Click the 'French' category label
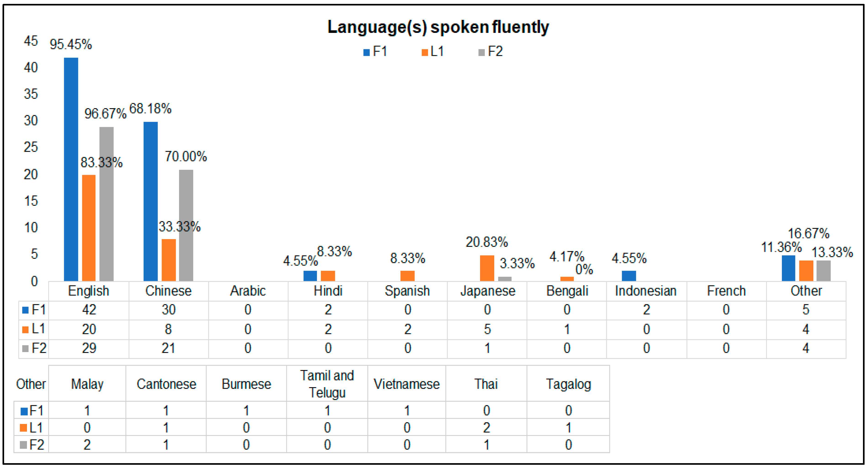This screenshot has height=470, width=868. (x=726, y=291)
